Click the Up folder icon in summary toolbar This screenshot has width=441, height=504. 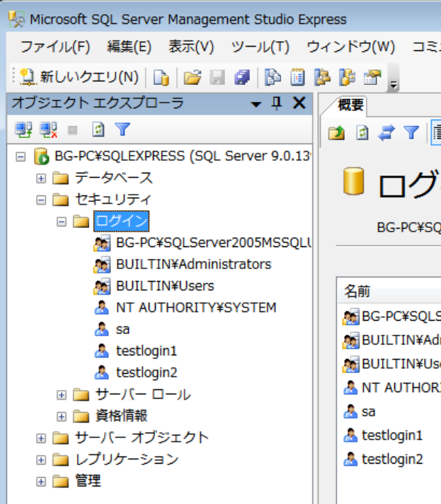click(336, 133)
